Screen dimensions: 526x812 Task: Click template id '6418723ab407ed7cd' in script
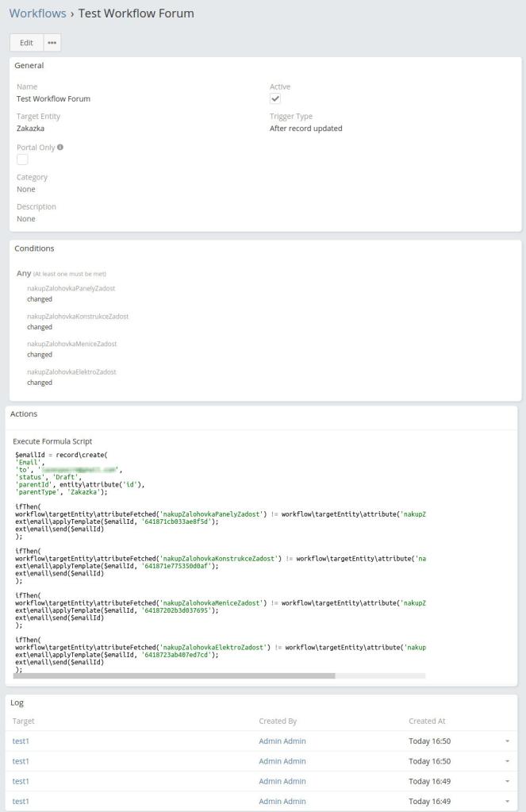coord(176,655)
